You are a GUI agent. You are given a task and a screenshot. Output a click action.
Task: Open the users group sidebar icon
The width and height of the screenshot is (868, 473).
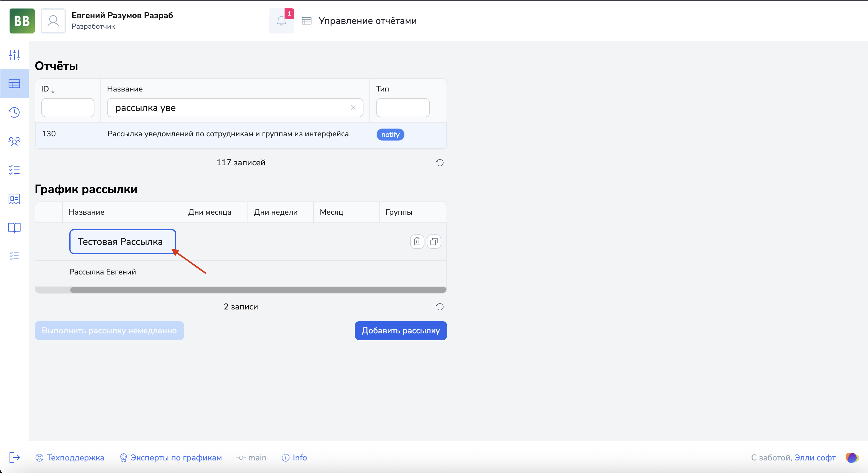(14, 141)
